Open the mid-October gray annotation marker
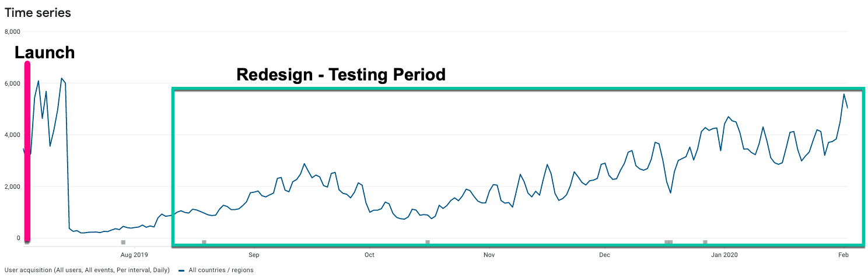Image resolution: width=868 pixels, height=278 pixels. (428, 242)
